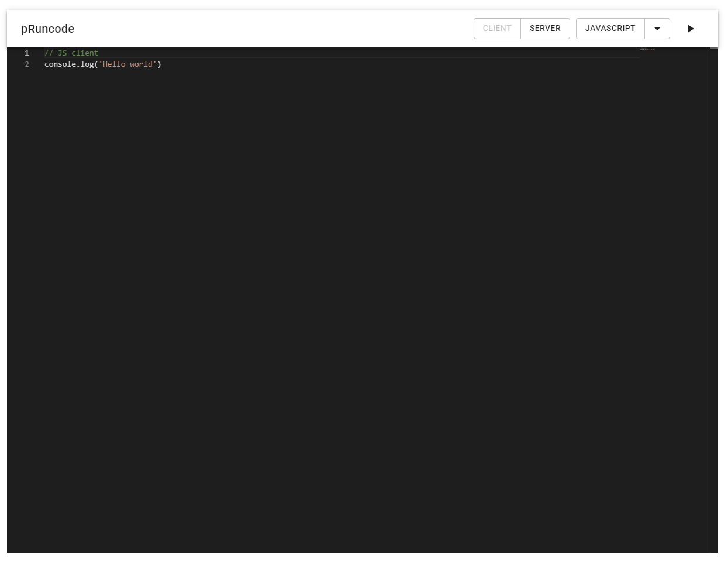728x561 pixels.
Task: Select the JAVASCRIPT language selector
Action: point(610,28)
